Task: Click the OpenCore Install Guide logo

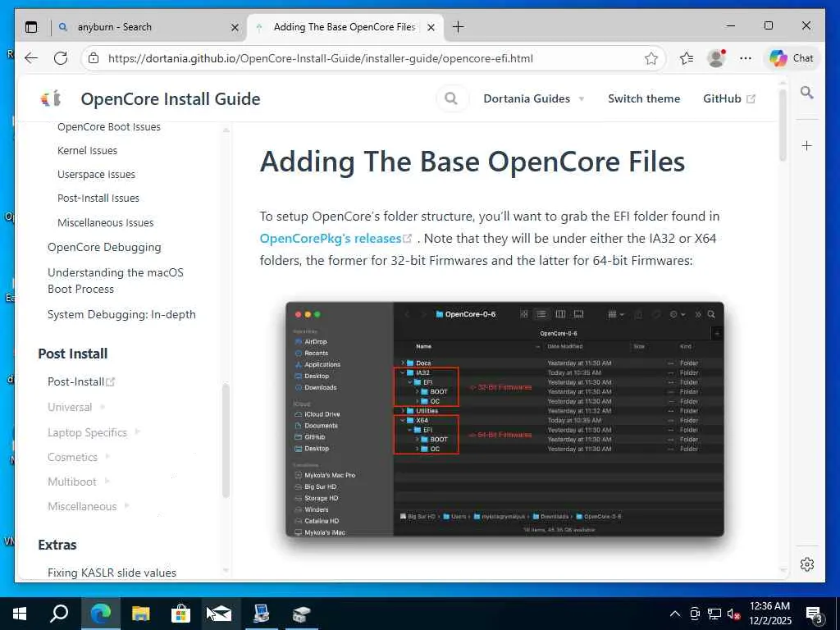Action: pos(51,99)
